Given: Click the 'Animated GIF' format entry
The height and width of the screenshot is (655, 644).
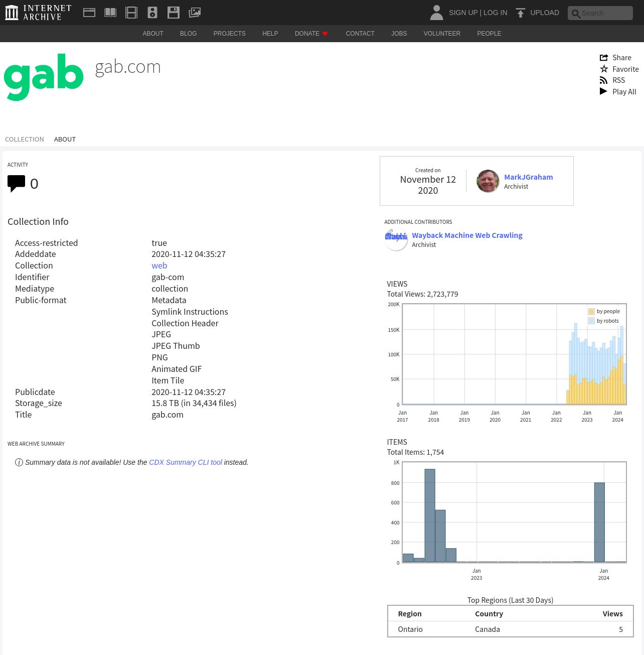Looking at the screenshot, I should (177, 369).
